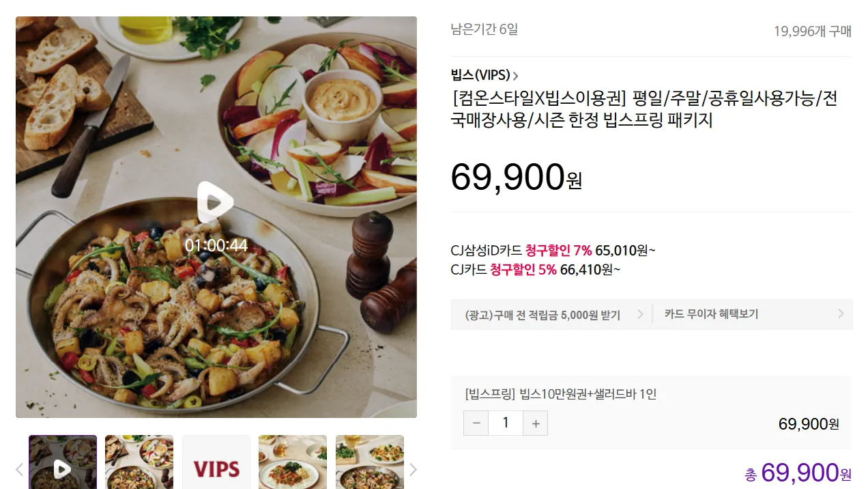Click the CJ카드 청구할인 5% offer

click(536, 270)
